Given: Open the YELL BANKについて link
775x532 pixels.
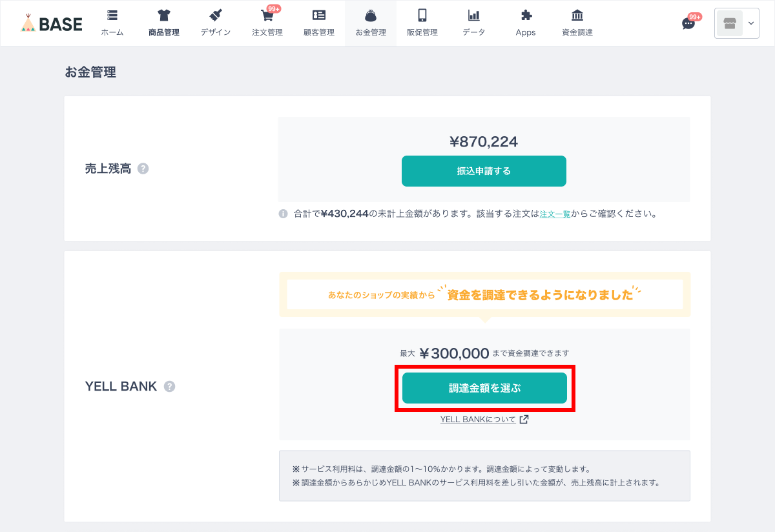Looking at the screenshot, I should (484, 419).
